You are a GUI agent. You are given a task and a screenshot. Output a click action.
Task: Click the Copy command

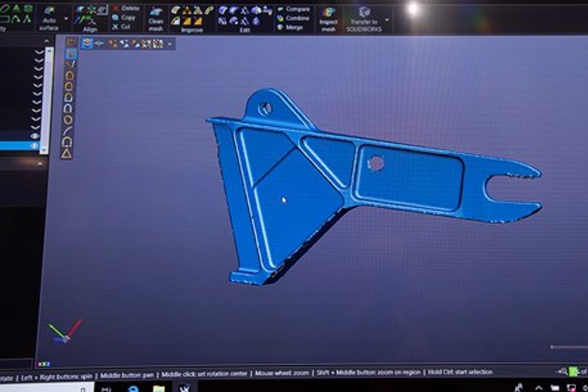tap(128, 18)
